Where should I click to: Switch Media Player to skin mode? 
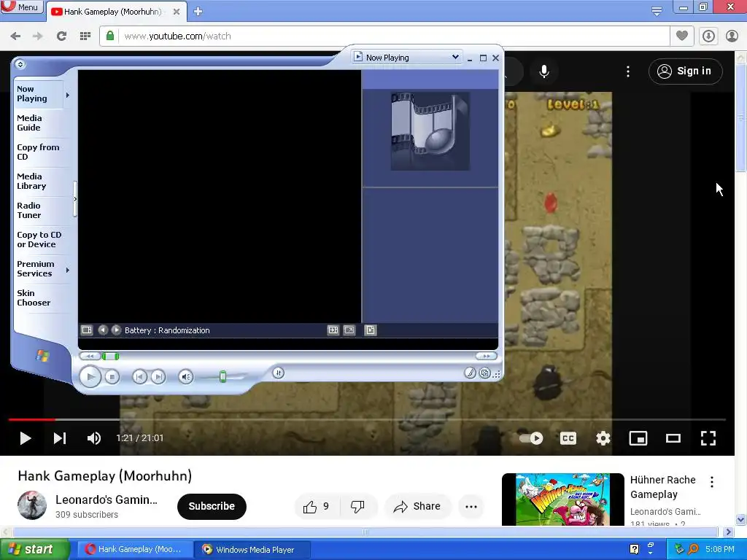484,373
